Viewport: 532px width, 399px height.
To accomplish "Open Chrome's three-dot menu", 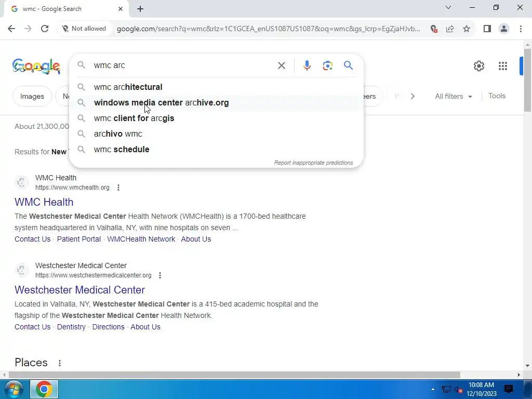I will (x=521, y=29).
